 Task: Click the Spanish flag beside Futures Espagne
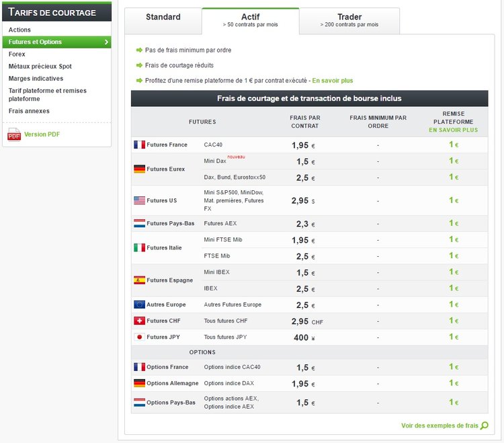pyautogui.click(x=139, y=280)
